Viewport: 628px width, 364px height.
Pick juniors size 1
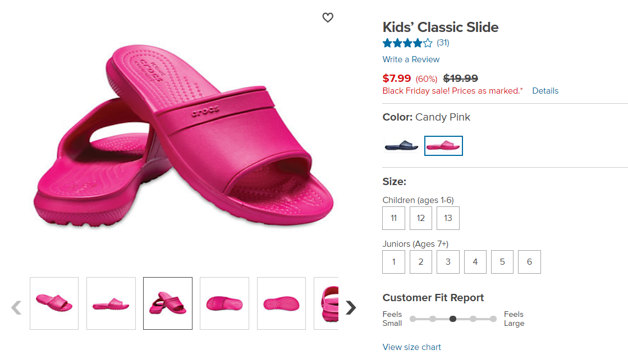pos(394,262)
